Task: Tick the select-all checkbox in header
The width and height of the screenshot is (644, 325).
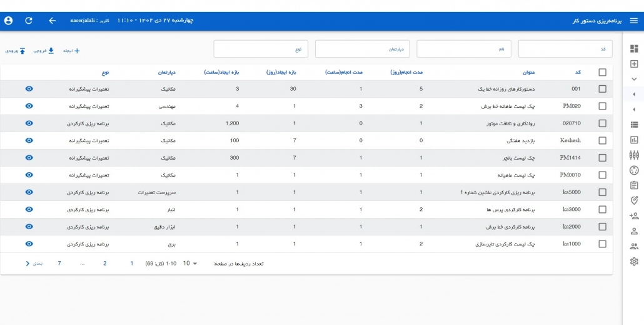Action: (602, 72)
